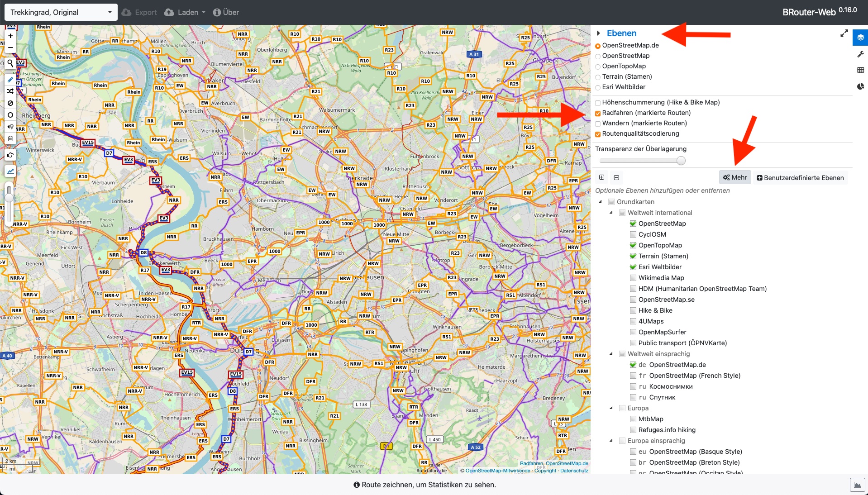The image size is (868, 495).
Task: Check the MtbMap layer under Europa
Action: coord(633,419)
